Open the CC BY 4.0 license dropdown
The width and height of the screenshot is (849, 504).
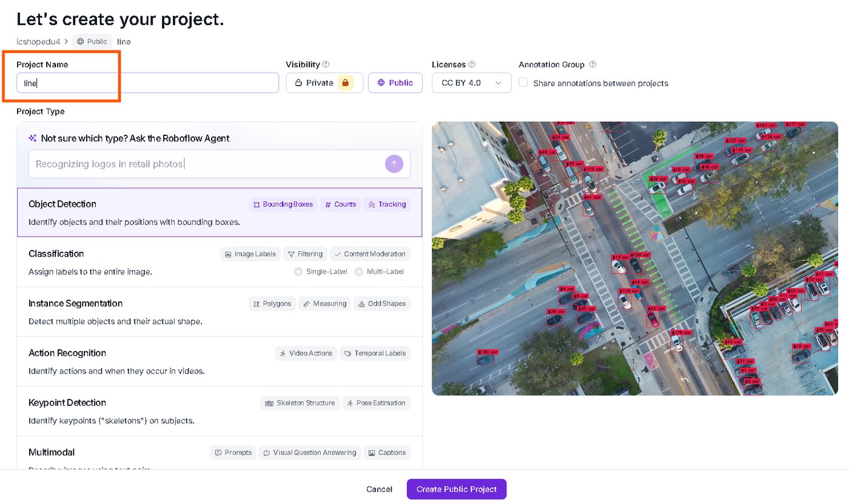pyautogui.click(x=472, y=82)
